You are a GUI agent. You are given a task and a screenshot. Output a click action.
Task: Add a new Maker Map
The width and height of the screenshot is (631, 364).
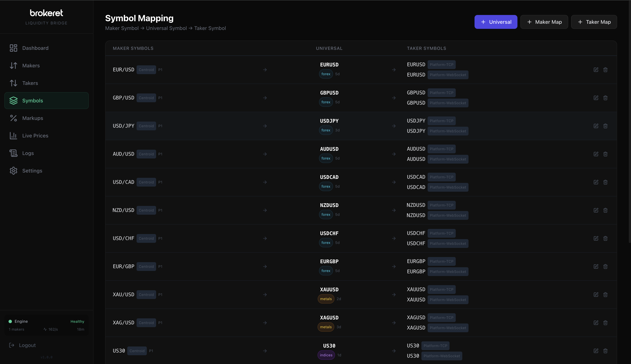pos(544,22)
